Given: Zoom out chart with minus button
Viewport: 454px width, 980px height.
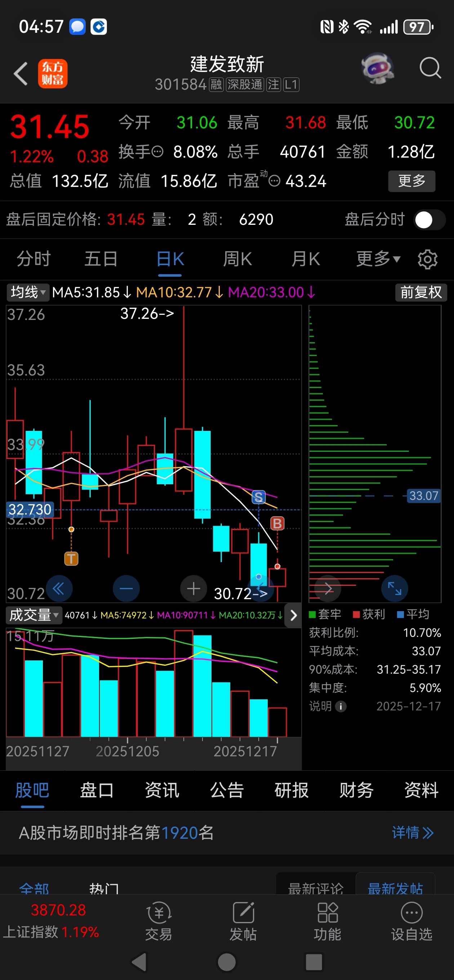Looking at the screenshot, I should tap(126, 588).
